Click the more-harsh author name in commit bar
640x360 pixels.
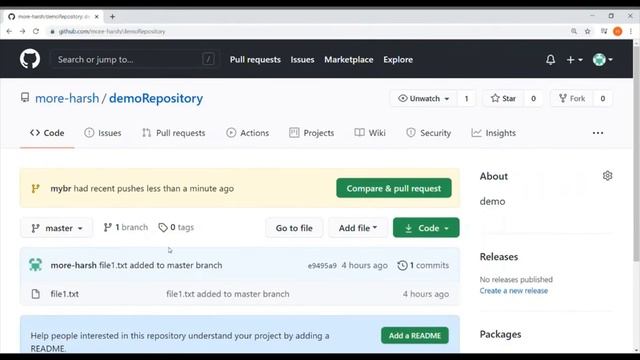click(73, 265)
